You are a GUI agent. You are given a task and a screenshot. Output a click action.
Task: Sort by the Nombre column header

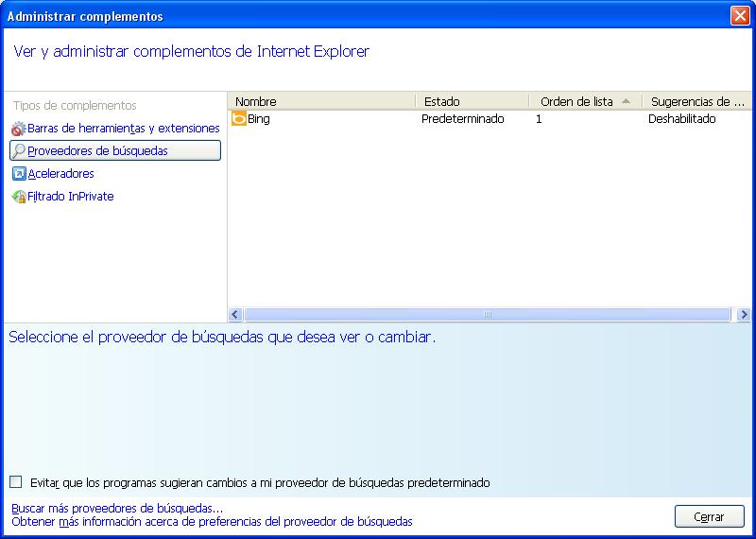[x=321, y=101]
